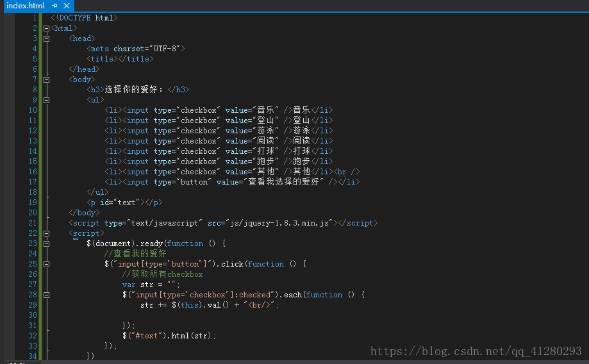This screenshot has height=364, width=589.
Task: Click the closing body tag on line 20
Action: click(x=84, y=213)
